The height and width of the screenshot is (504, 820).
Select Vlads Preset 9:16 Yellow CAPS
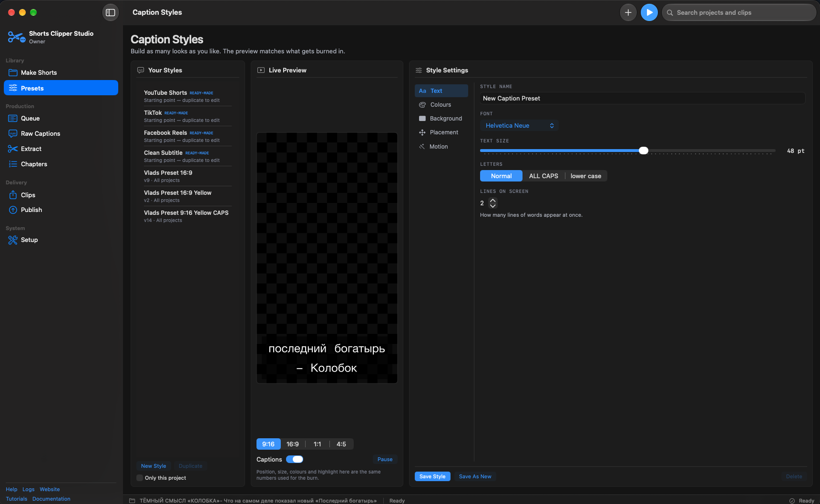point(188,216)
